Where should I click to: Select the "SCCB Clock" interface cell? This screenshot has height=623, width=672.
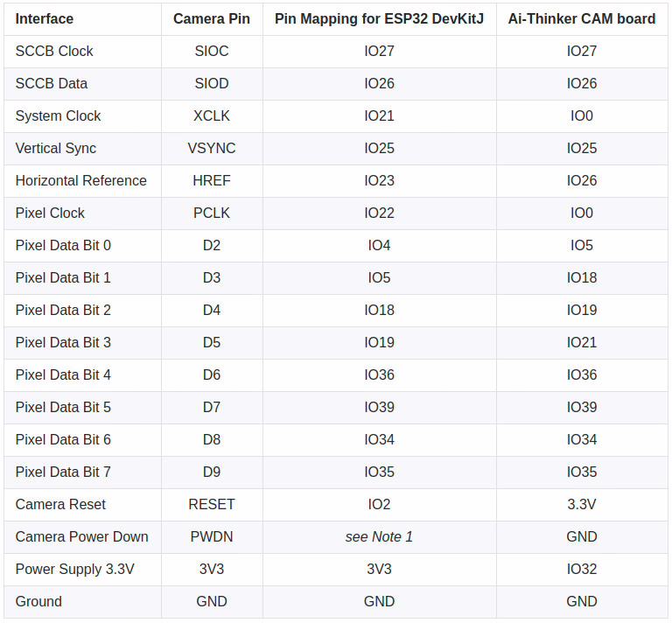pyautogui.click(x=54, y=51)
